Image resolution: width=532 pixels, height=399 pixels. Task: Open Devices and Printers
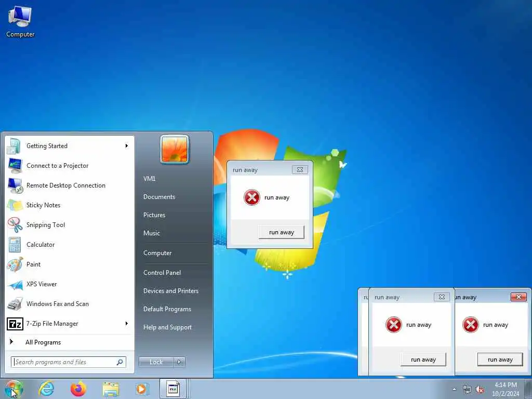[x=170, y=291]
